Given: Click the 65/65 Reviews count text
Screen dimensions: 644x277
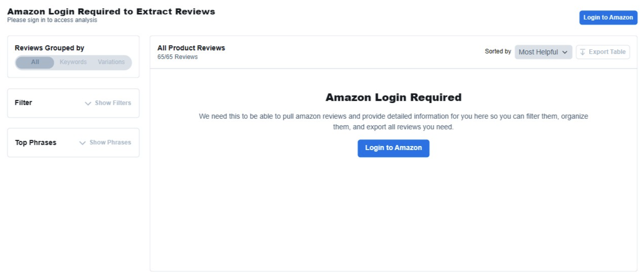Looking at the screenshot, I should pos(178,57).
